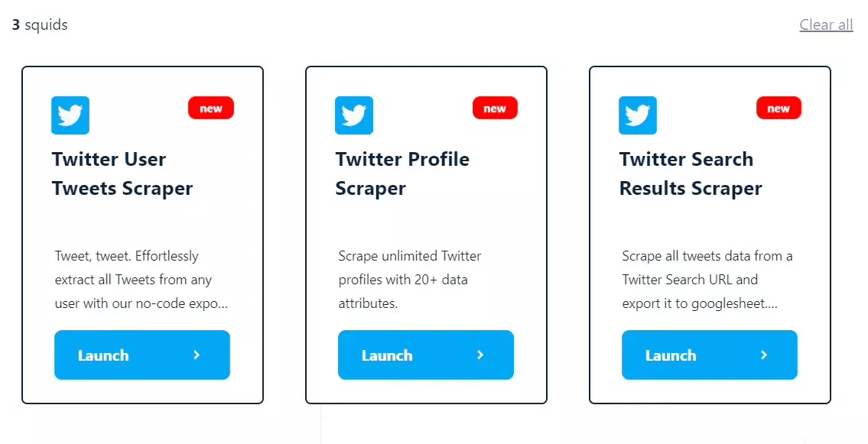Click the Search Results Scraper description text
The width and height of the screenshot is (868, 444).
(707, 280)
